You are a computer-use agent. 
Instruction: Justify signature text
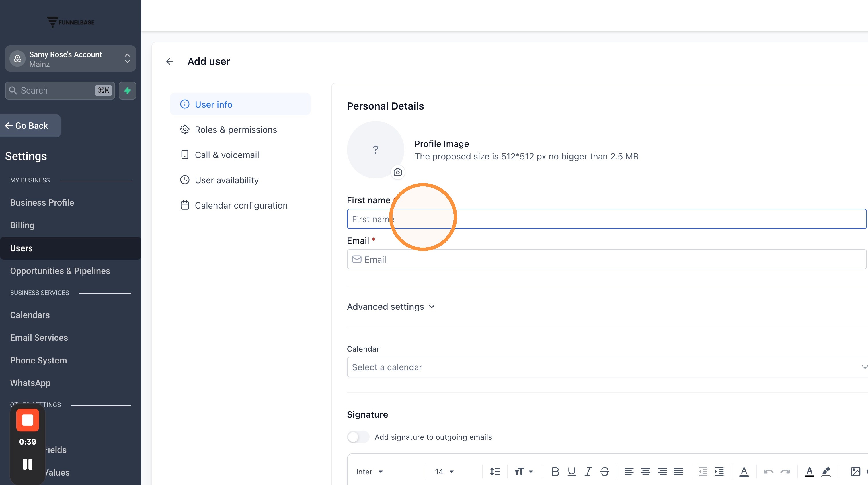tap(678, 472)
